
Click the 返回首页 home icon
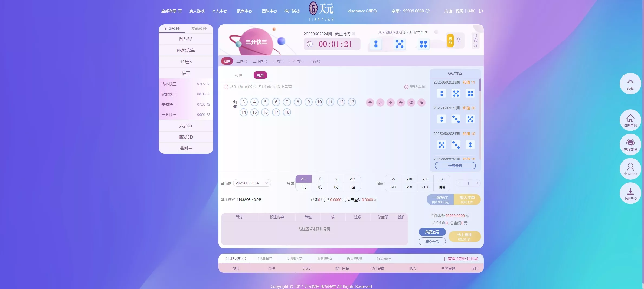point(630,120)
